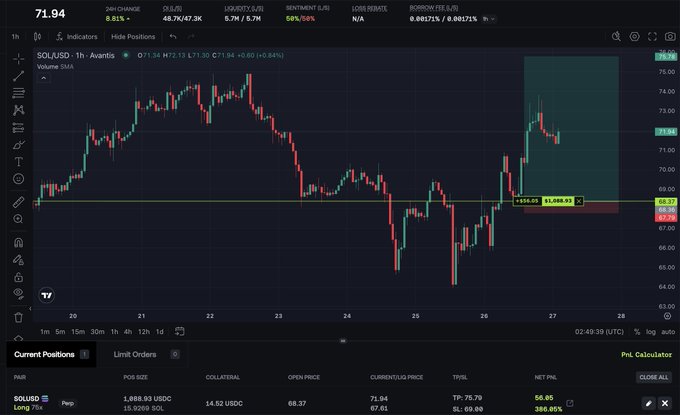Select the trend line drawing tool
Screen dimensions: 680x415
click(18, 76)
